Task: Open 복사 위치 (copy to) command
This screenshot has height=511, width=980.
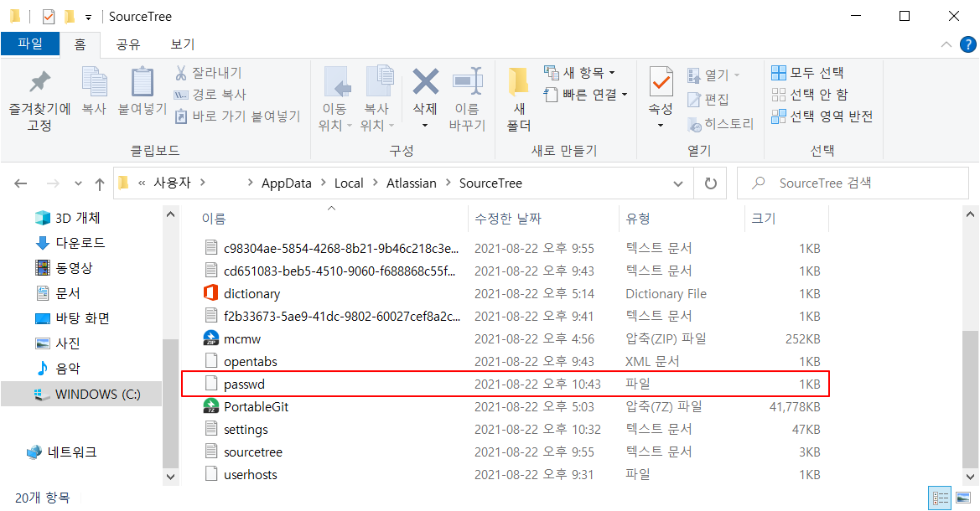Action: (377, 100)
